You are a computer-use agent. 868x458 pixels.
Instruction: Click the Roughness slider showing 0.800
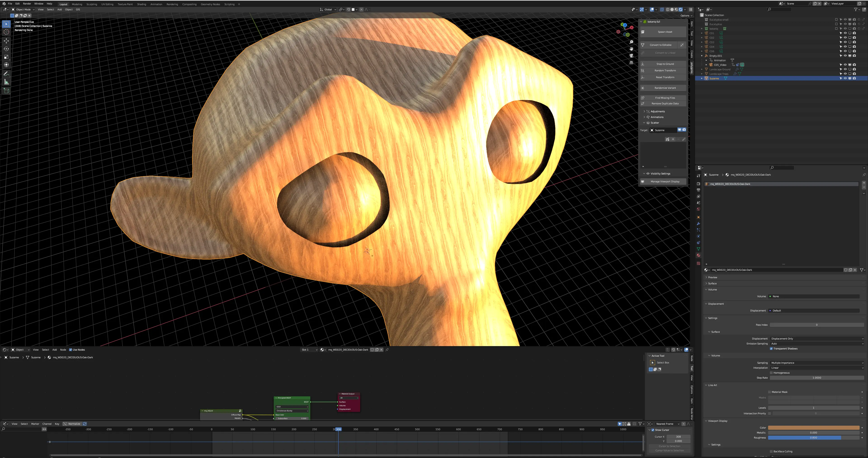[x=814, y=438]
